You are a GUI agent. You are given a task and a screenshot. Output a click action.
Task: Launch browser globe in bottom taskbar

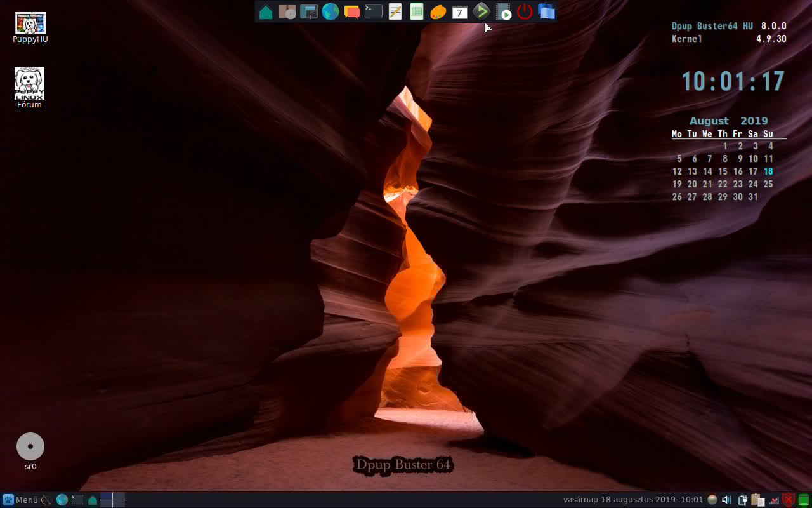click(62, 500)
